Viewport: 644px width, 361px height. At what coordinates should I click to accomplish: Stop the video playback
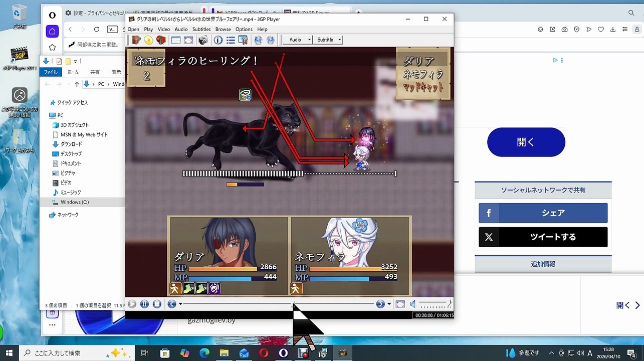[157, 304]
